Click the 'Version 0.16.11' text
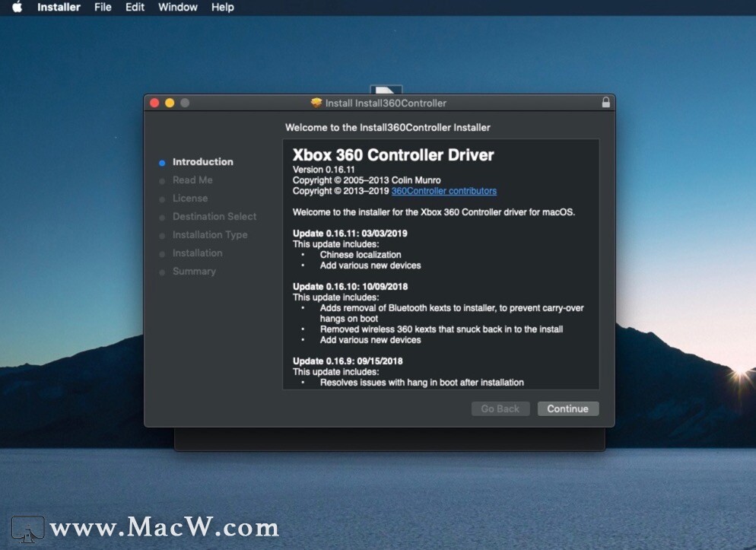 click(x=323, y=170)
